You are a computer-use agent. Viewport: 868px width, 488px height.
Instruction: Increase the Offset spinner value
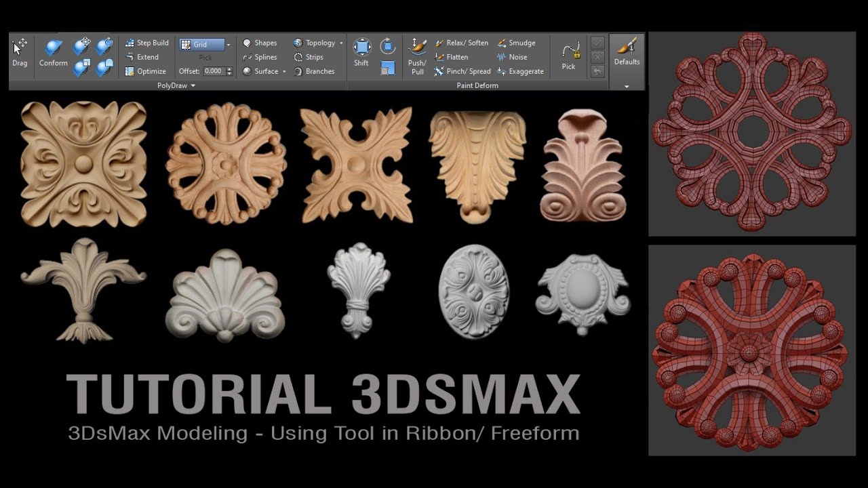click(229, 69)
